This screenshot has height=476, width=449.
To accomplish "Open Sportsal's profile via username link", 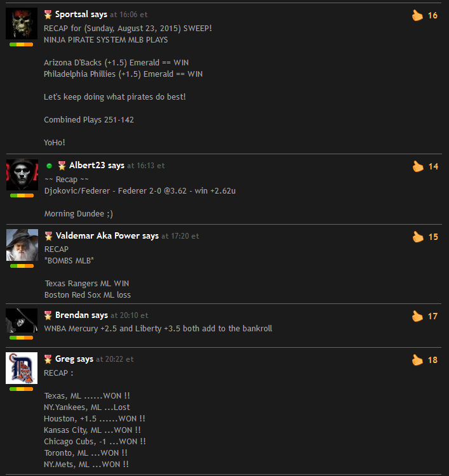I will point(72,14).
